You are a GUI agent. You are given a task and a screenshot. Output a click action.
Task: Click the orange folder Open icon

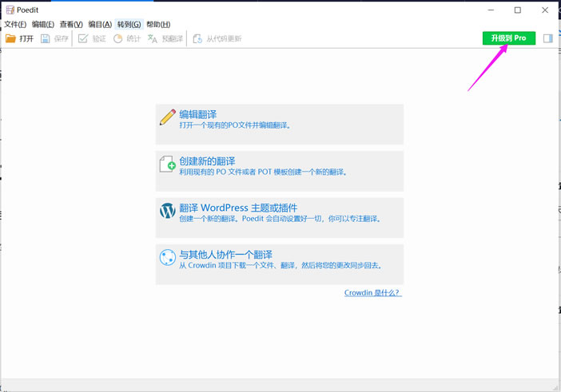(10, 38)
